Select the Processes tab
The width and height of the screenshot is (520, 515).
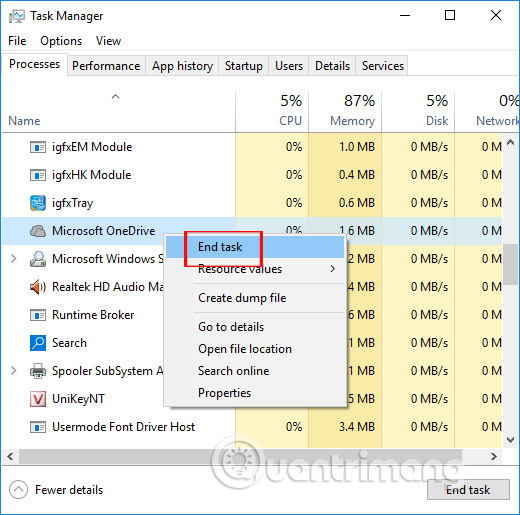coord(34,64)
